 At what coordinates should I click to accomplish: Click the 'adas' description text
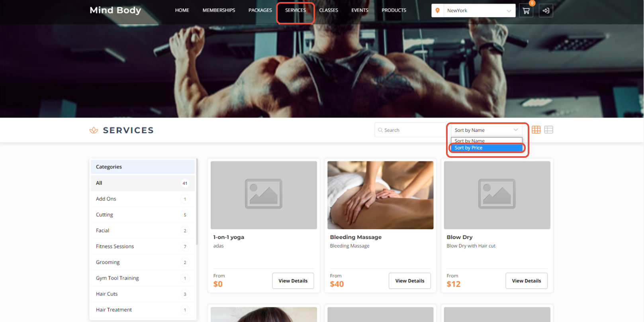click(x=218, y=246)
